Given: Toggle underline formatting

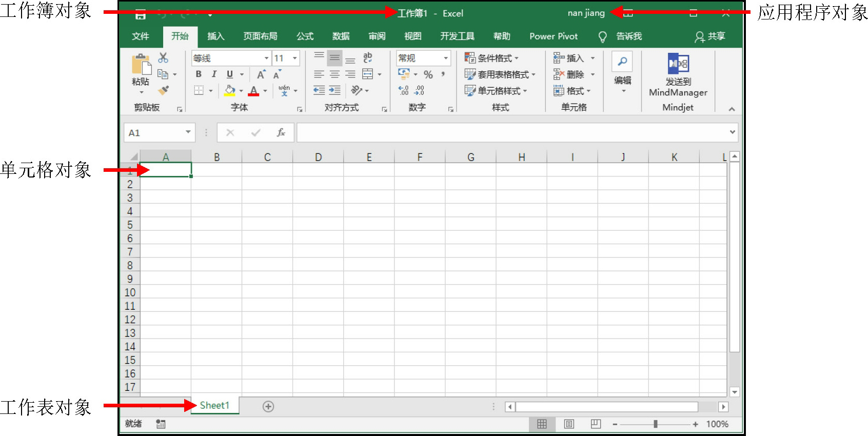Looking at the screenshot, I should click(x=229, y=74).
